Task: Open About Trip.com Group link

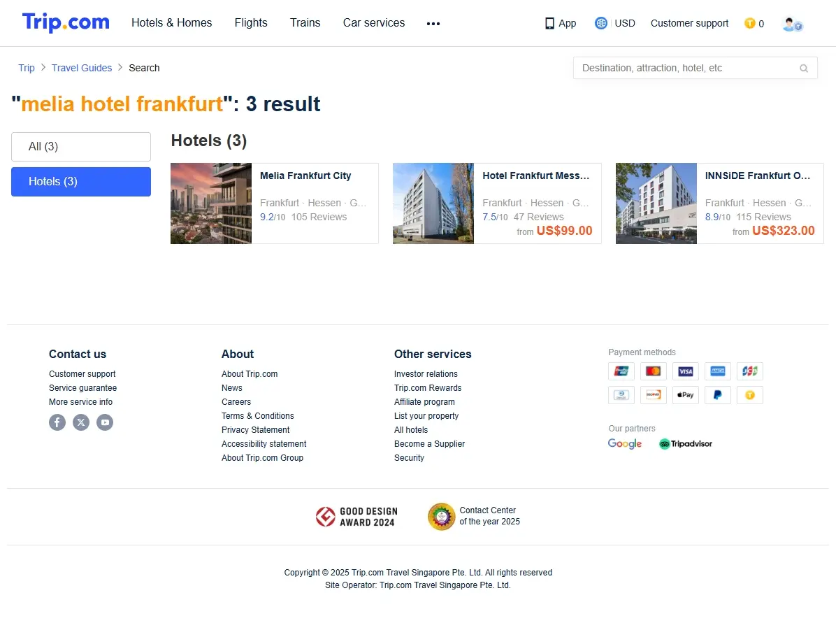Action: tap(262, 458)
